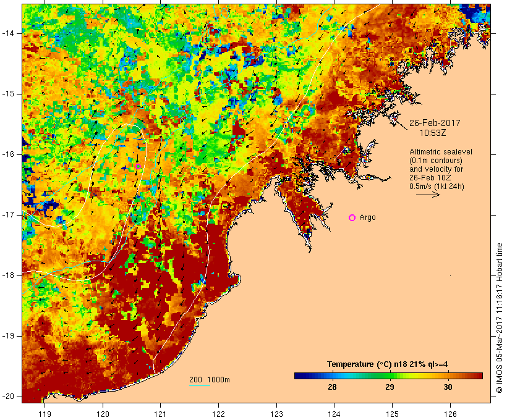
Task: Click the dark blue end of the temperature scale
Action: pos(297,376)
